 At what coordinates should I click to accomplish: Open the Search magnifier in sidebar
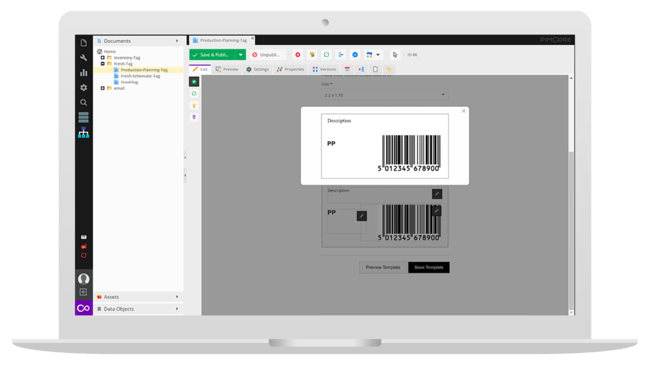pyautogui.click(x=83, y=102)
